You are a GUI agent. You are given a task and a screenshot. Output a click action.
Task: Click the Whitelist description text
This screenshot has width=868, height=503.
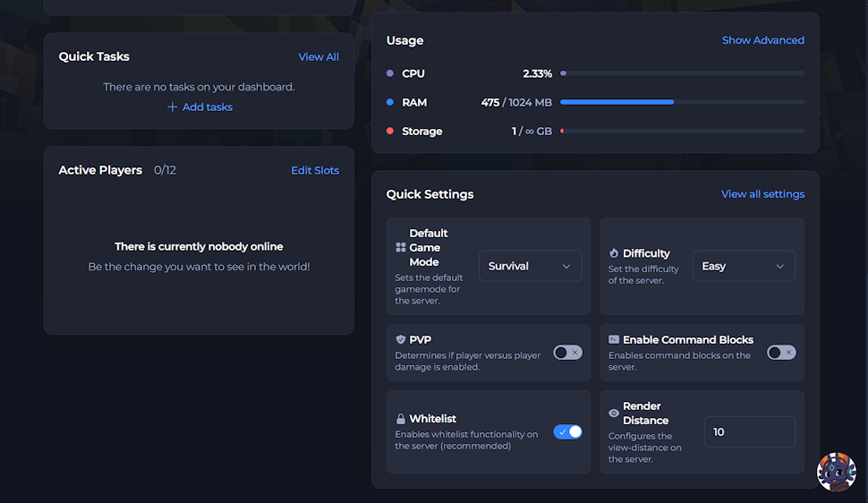click(x=466, y=440)
